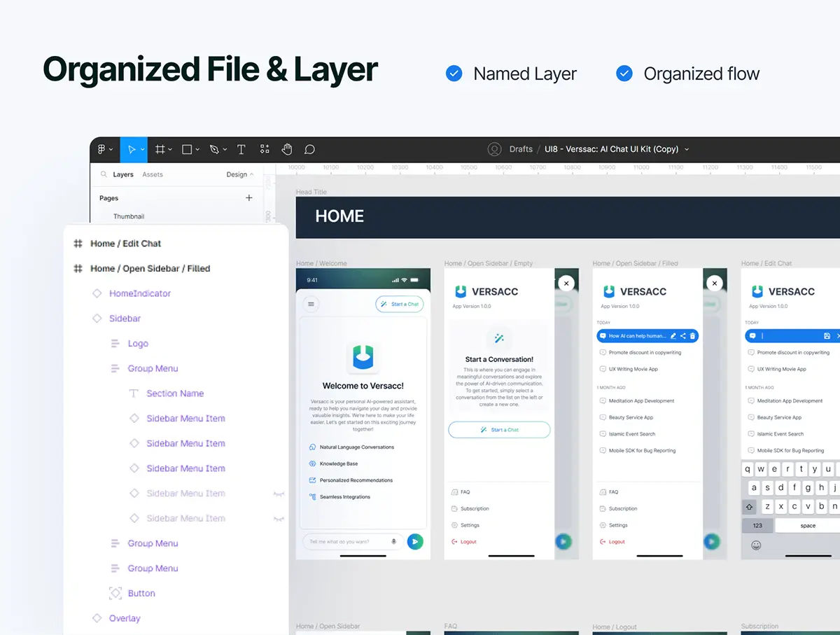This screenshot has width=840, height=635.
Task: Show the upper hidden Sidebar Menu Item layer
Action: [278, 494]
